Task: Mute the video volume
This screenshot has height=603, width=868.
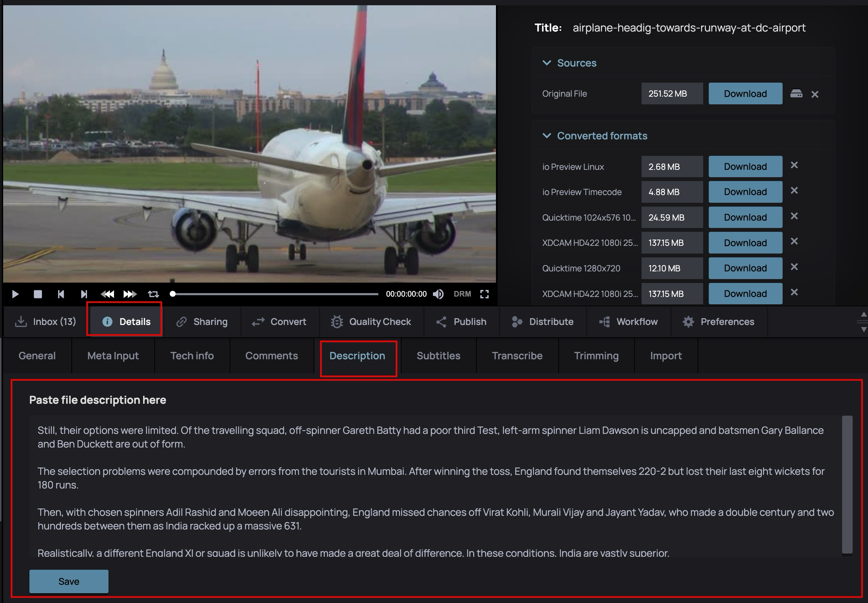Action: 438,294
